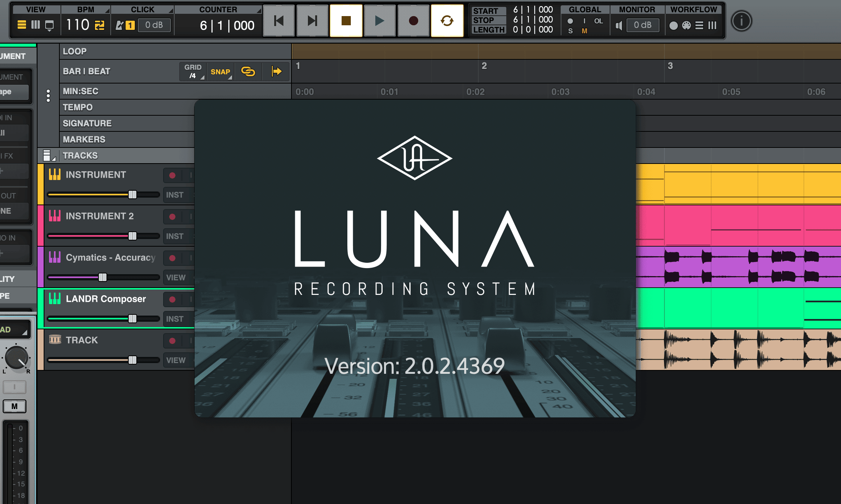The image size is (841, 504).
Task: Click the WORKFLOW section header
Action: click(693, 10)
